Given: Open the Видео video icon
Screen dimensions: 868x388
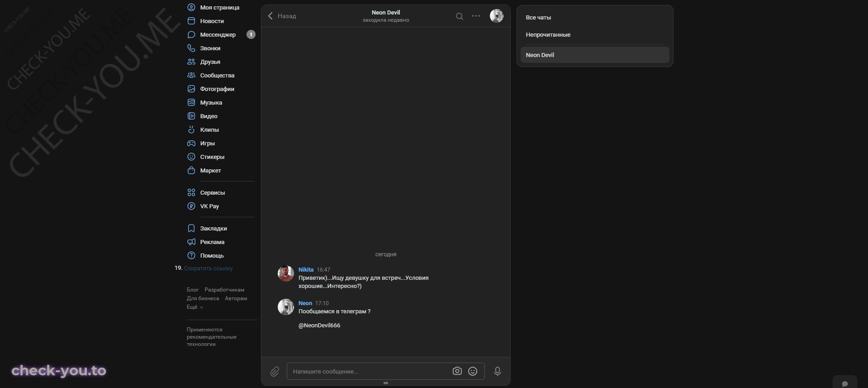Looking at the screenshot, I should (x=191, y=116).
